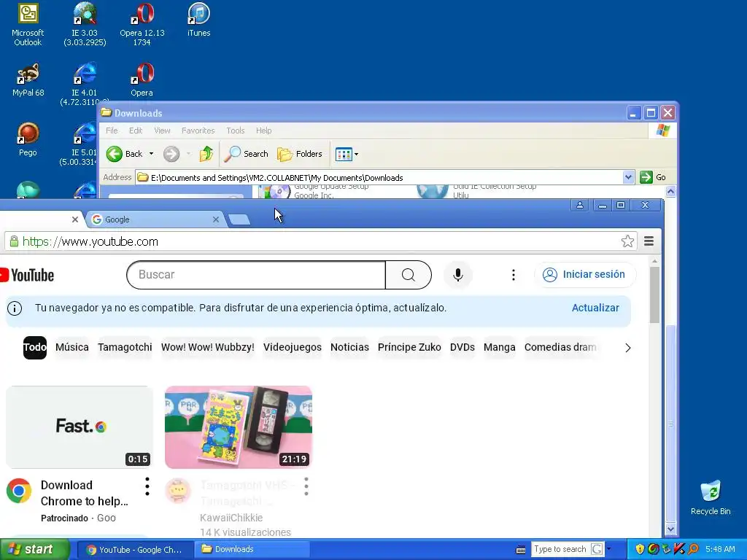Close the YouTube tab in Chrome
This screenshot has height=560, width=747.
pyautogui.click(x=75, y=219)
